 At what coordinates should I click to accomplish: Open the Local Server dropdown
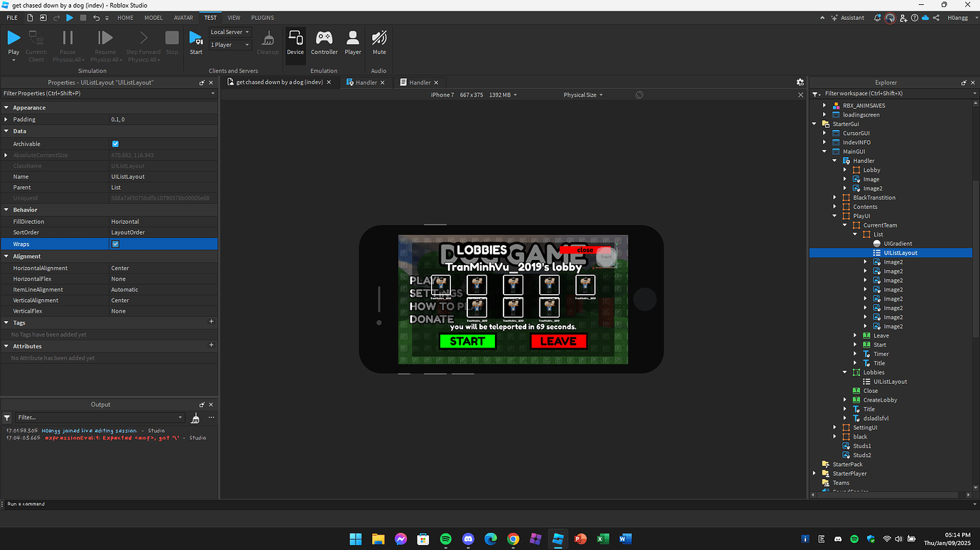point(229,31)
